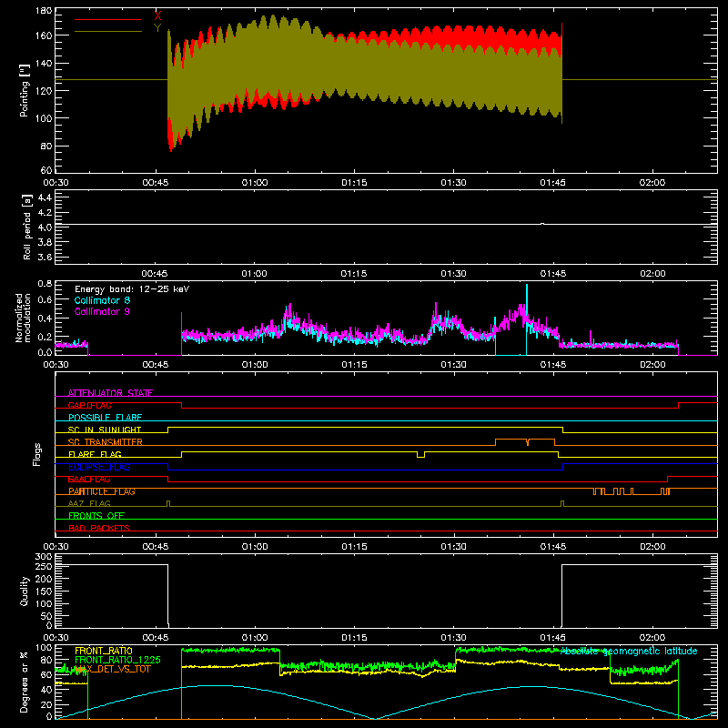Select the GAP_FLAG label
Screen dimensions: 728x728
coord(89,405)
